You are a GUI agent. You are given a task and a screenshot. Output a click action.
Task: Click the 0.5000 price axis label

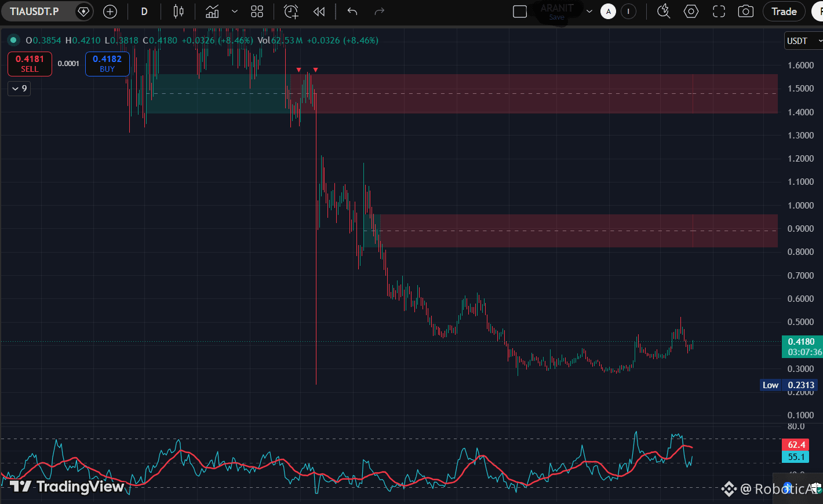(x=800, y=322)
